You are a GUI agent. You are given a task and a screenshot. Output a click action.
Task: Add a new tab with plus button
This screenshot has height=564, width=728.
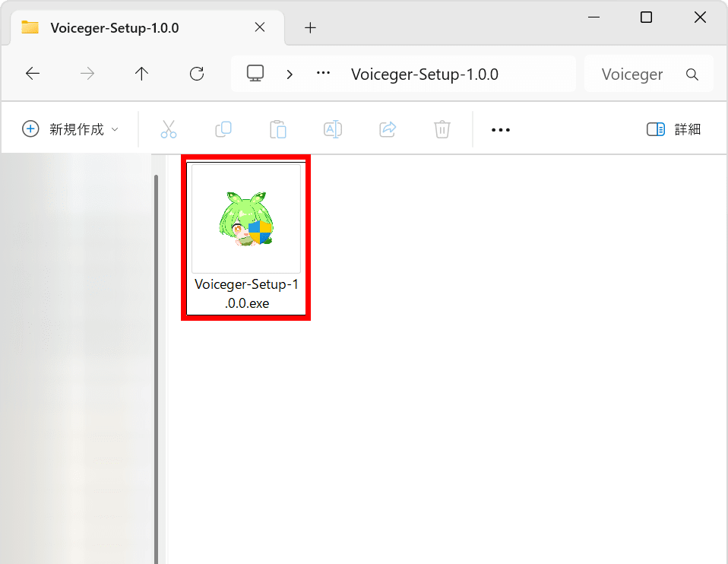coord(310,28)
